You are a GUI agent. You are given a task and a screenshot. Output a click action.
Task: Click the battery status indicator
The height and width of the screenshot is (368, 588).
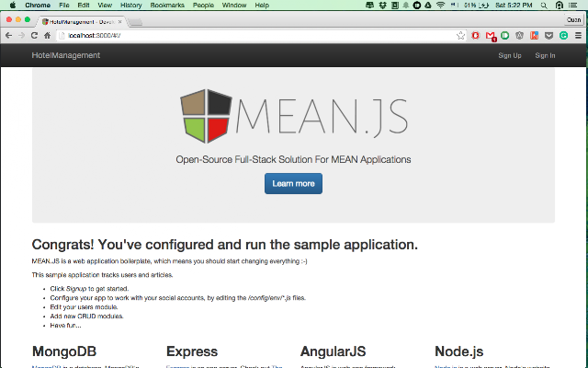pyautogui.click(x=476, y=6)
